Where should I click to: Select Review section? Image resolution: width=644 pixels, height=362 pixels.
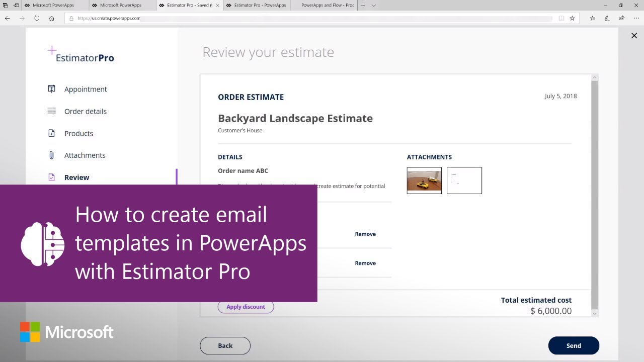point(76,177)
